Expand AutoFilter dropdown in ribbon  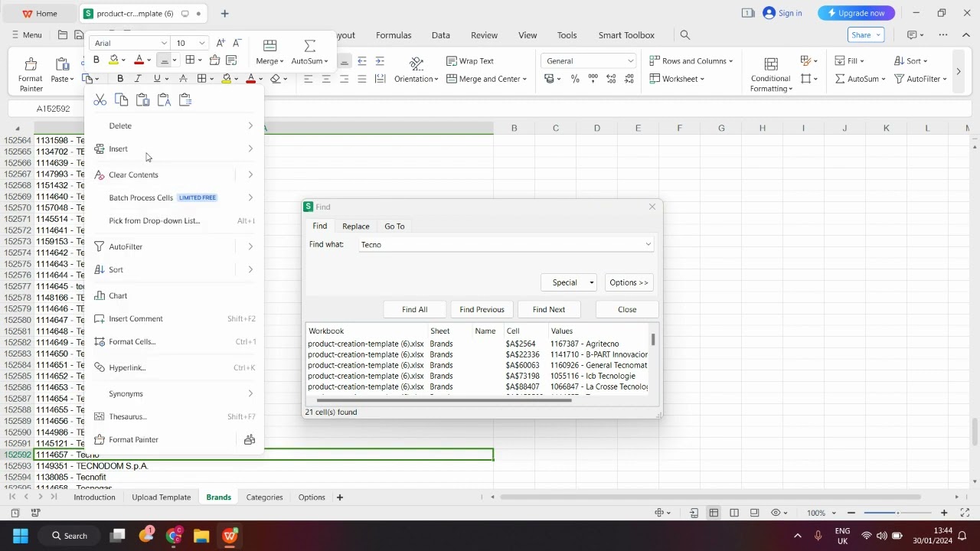921,79
